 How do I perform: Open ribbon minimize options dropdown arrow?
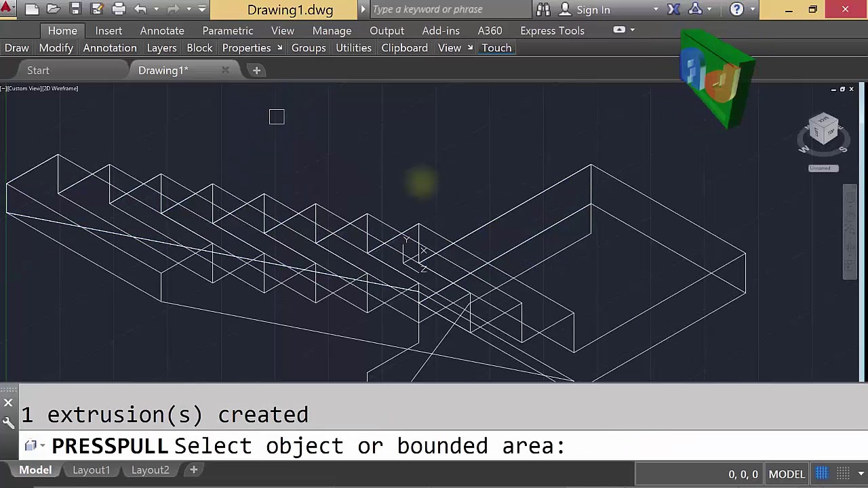coord(633,30)
